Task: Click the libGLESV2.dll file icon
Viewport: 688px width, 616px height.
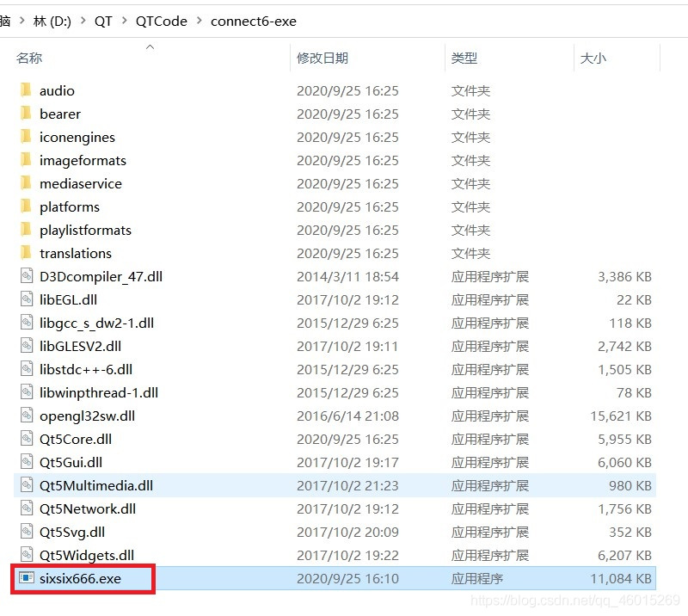Action: point(27,346)
